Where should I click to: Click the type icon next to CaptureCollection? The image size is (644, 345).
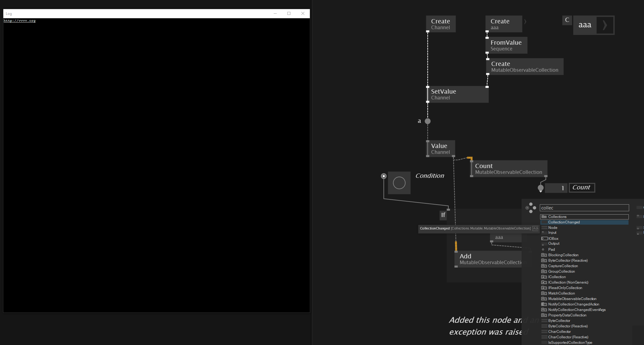point(544,266)
